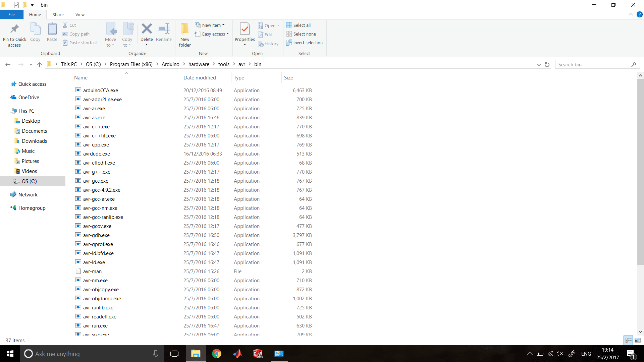The width and height of the screenshot is (644, 362).
Task: Click the Cortana microphone icon
Action: [156, 354]
